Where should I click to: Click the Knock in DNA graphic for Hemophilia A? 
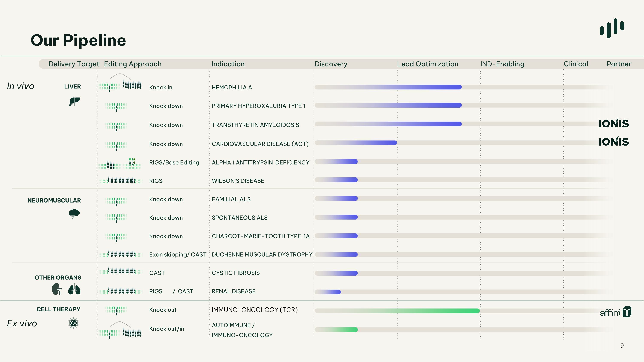pos(120,83)
